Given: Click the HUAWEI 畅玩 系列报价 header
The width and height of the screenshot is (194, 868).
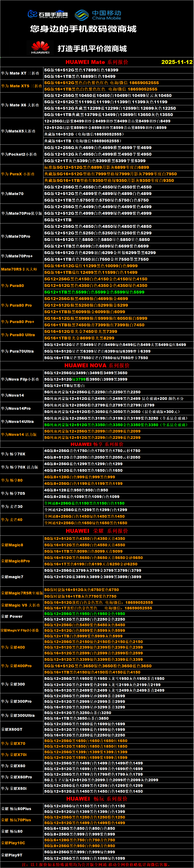Looking at the screenshot, I should (97, 799).
